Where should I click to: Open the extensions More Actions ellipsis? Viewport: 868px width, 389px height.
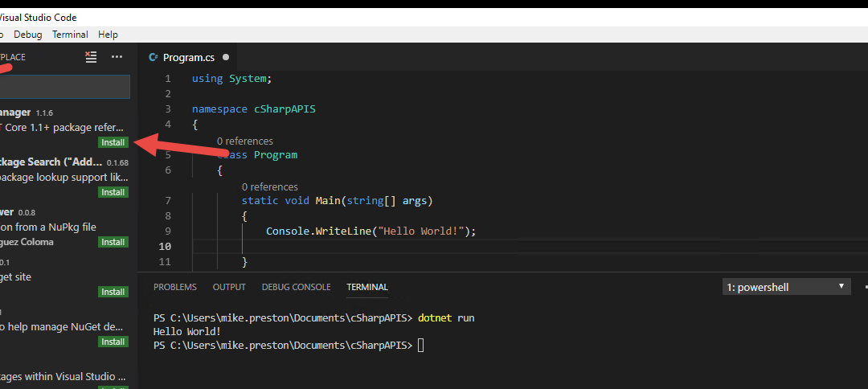(117, 56)
